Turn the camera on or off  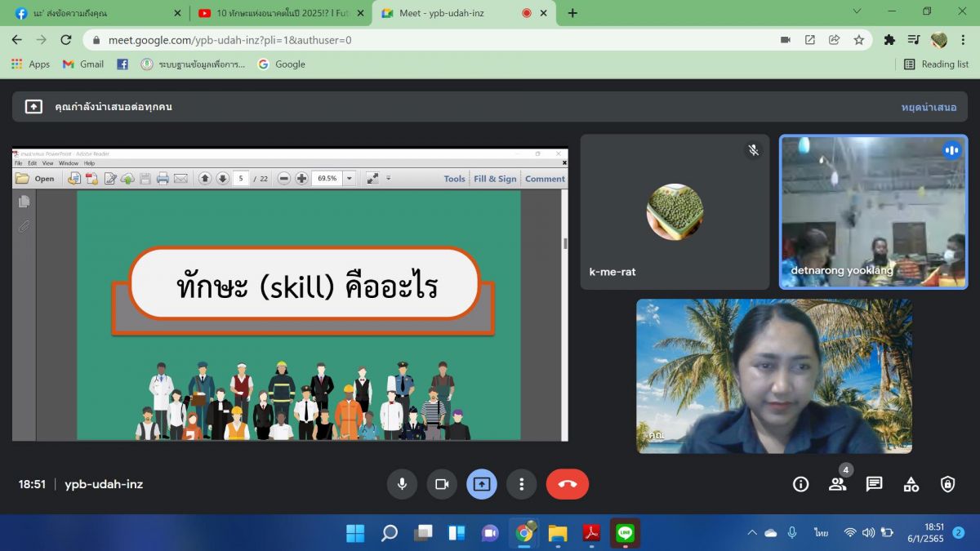pos(442,484)
